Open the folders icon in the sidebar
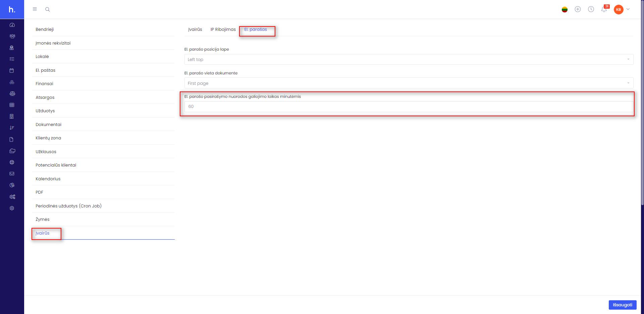 (x=12, y=151)
